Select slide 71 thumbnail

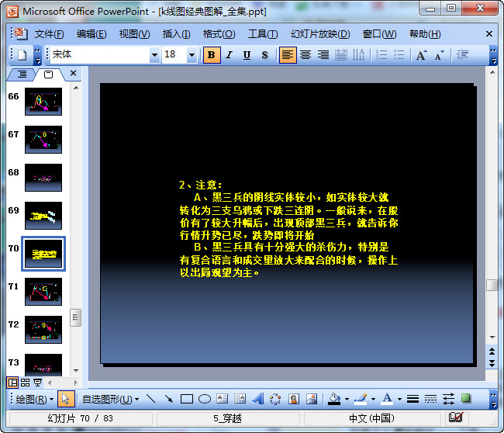coord(43,292)
